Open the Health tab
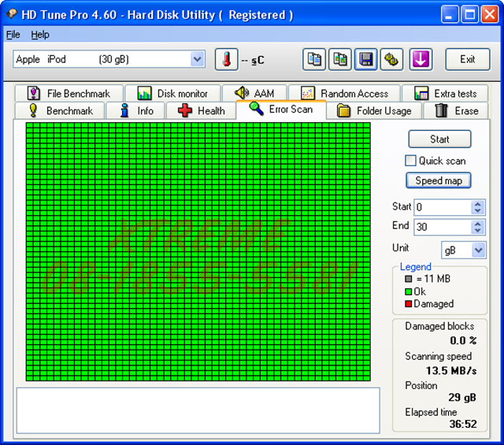The height and width of the screenshot is (445, 504). [x=201, y=111]
